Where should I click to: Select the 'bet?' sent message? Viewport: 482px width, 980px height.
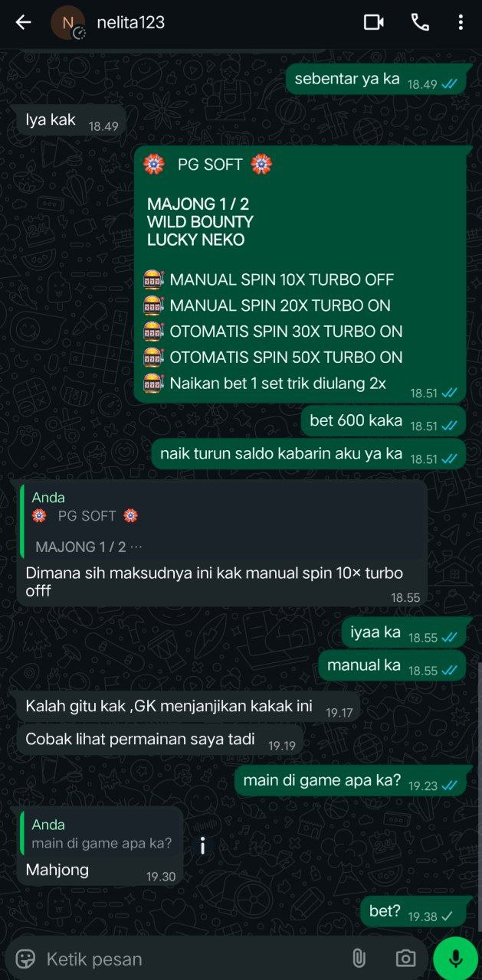[x=412, y=912]
